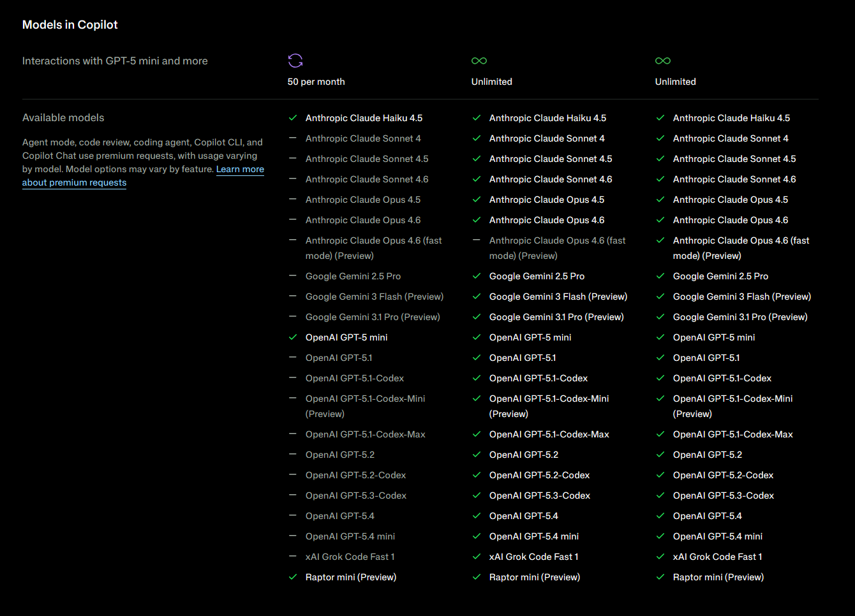Click the dash icon beside grayed-out OpenAI GPT-5.4
This screenshot has width=855, height=616.
[x=293, y=515]
